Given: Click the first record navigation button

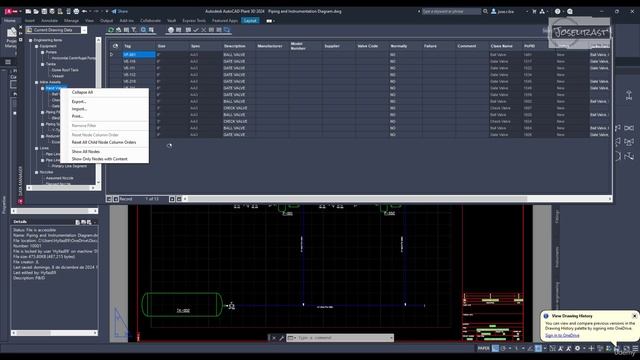Looking at the screenshot, I should click(x=109, y=199).
